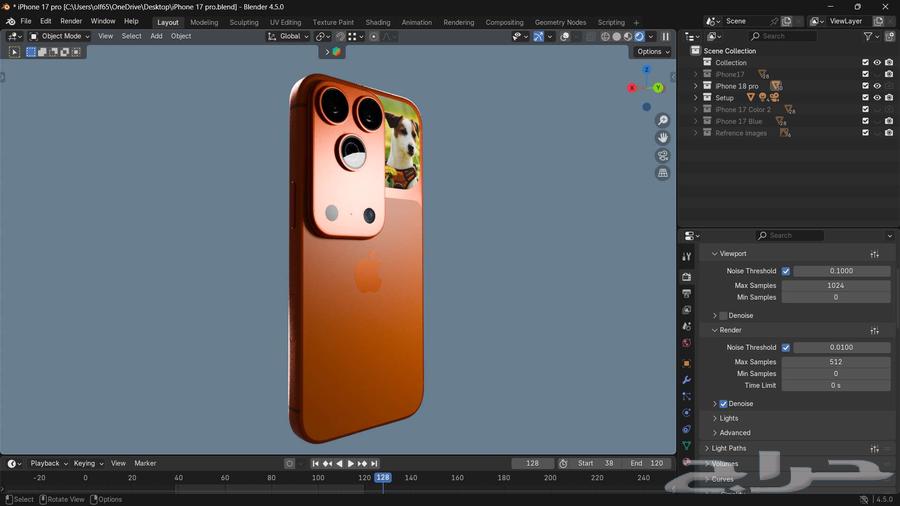The image size is (900, 506).
Task: Click the play animation button
Action: [351, 464]
